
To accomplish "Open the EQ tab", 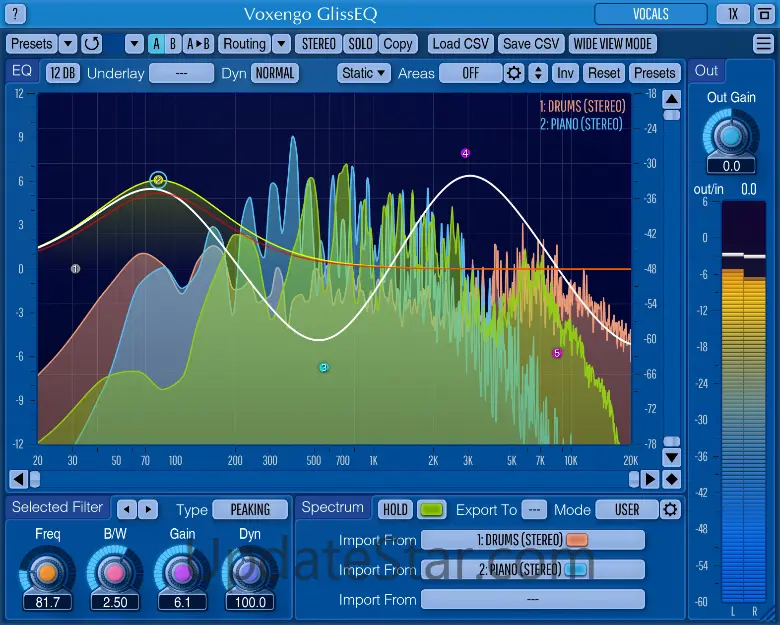I will point(22,71).
